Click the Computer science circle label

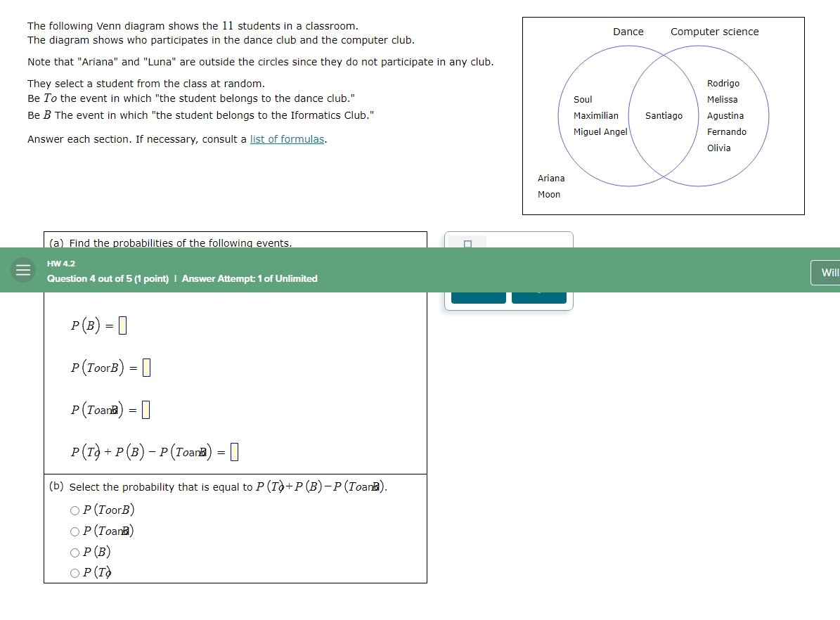(x=714, y=32)
